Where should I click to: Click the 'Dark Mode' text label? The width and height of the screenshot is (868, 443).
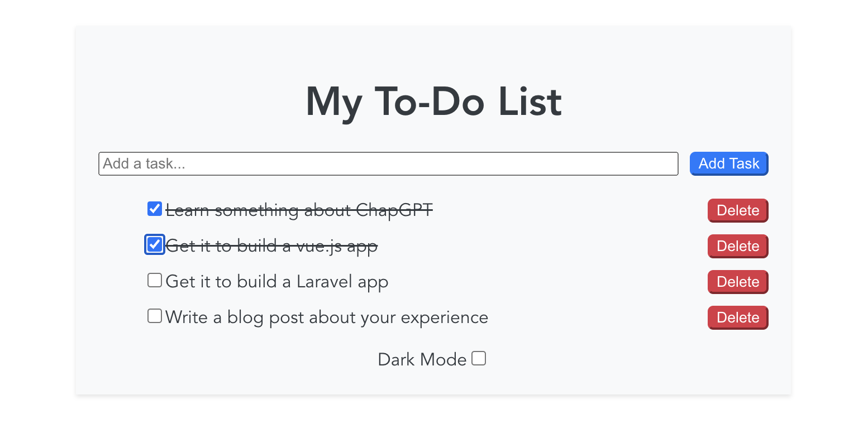pos(422,359)
